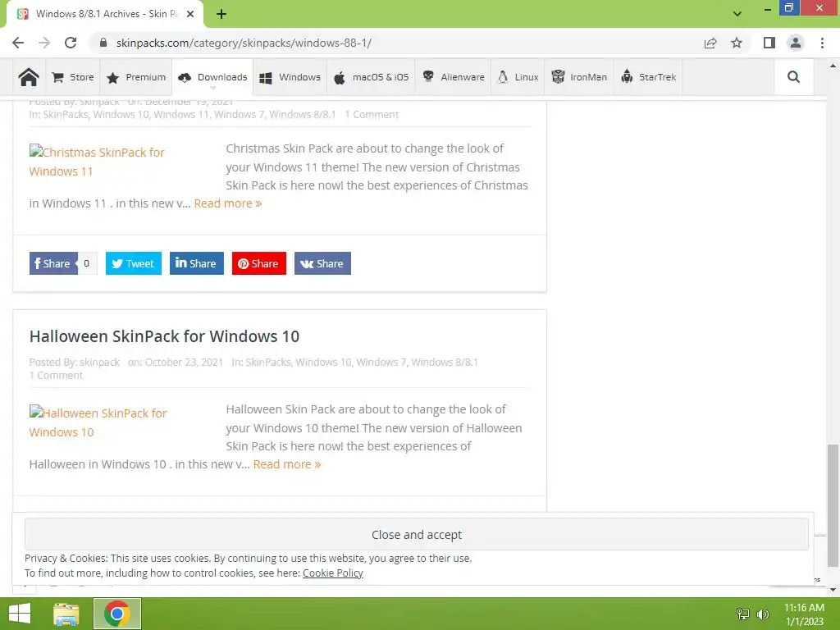Viewport: 840px width, 630px height.
Task: Click the site search magnifier icon
Action: pyautogui.click(x=793, y=77)
